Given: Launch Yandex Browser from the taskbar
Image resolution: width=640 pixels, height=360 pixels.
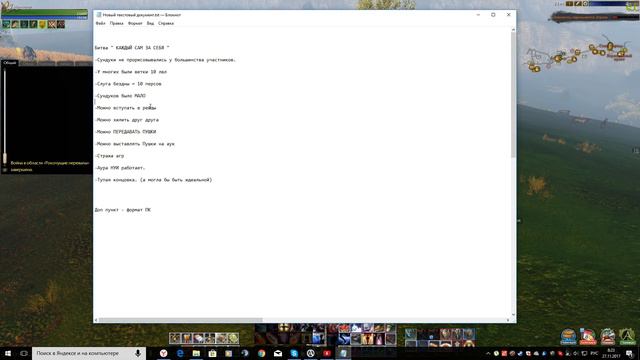Looking at the screenshot, I should 164,353.
